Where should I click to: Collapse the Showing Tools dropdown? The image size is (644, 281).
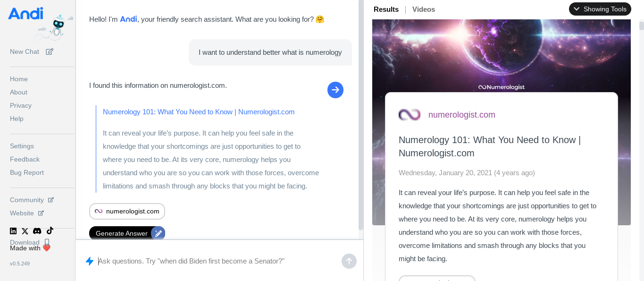[x=600, y=9]
